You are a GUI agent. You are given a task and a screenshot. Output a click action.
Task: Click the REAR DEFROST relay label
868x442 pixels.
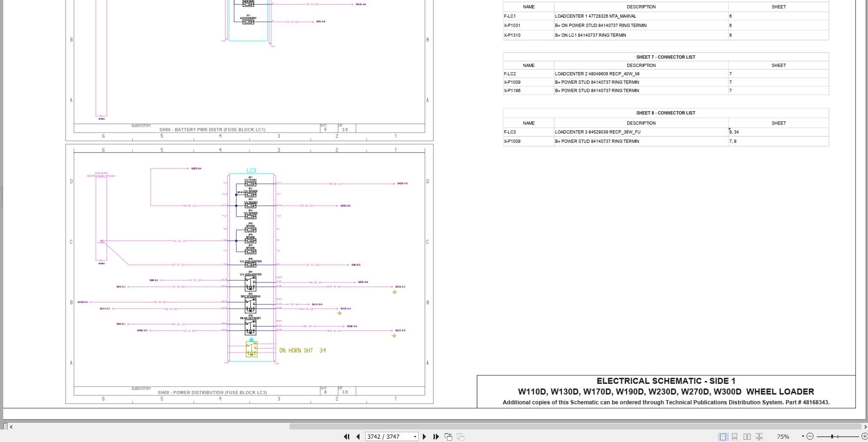pos(251,318)
